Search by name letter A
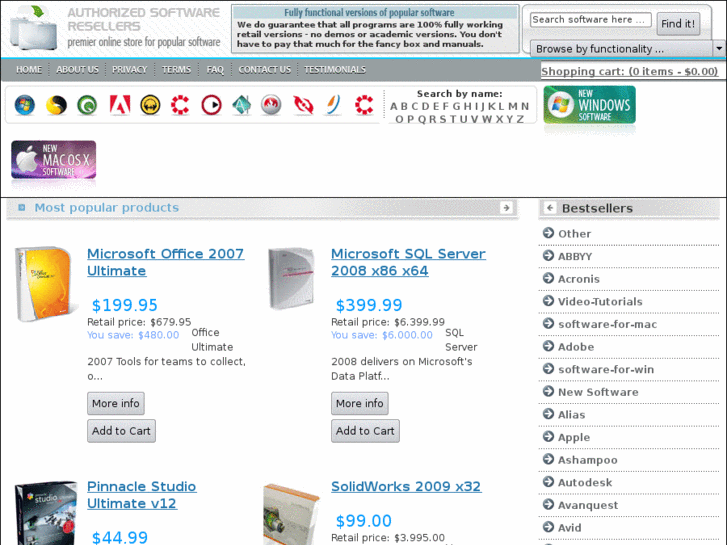 (x=394, y=107)
